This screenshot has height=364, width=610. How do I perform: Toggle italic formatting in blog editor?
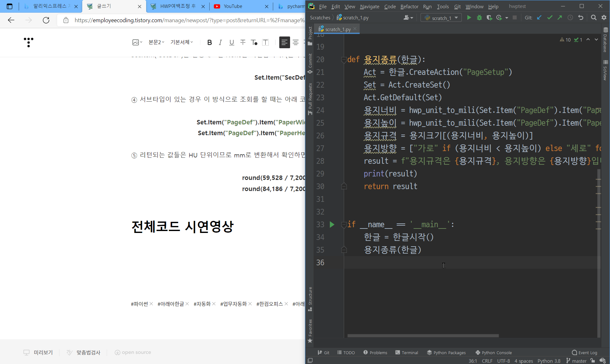pyautogui.click(x=220, y=42)
